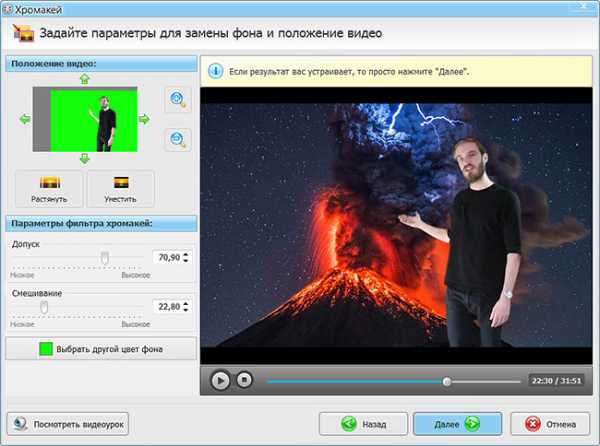This screenshot has height=446, width=600.
Task: Cancel with the Отмена button
Action: pos(550,424)
